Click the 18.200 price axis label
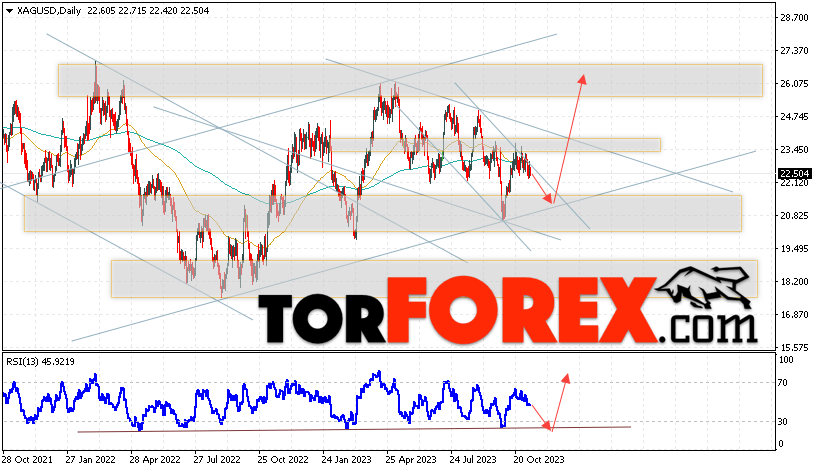The width and height of the screenshot is (816, 471). [x=794, y=282]
